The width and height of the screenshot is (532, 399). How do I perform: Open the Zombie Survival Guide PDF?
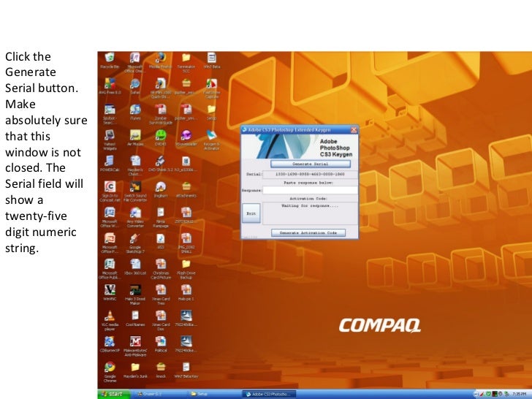click(161, 114)
